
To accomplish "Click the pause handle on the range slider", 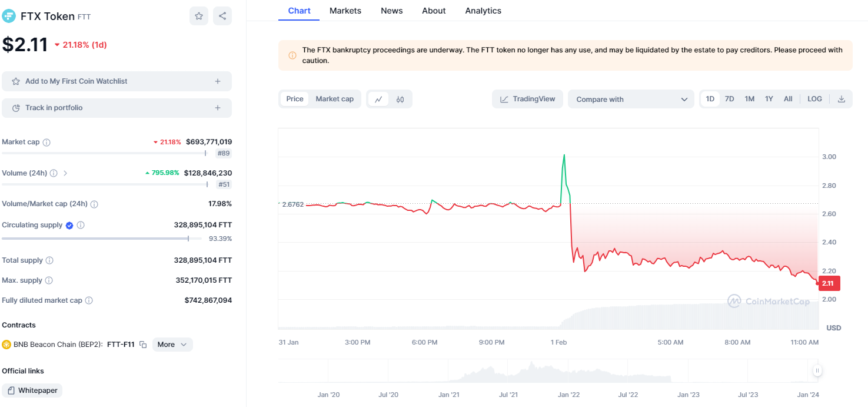I will click(x=817, y=370).
